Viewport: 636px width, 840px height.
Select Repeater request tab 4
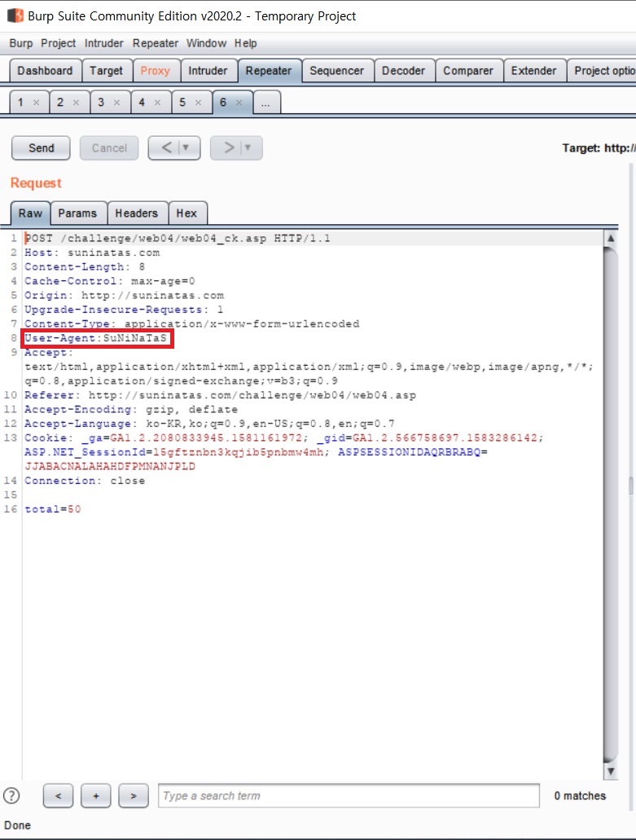pyautogui.click(x=142, y=103)
